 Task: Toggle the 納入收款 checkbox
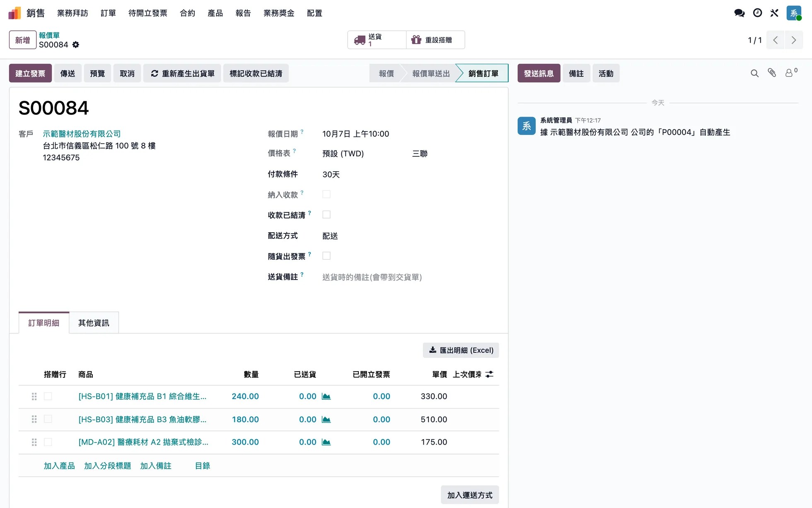tap(326, 194)
